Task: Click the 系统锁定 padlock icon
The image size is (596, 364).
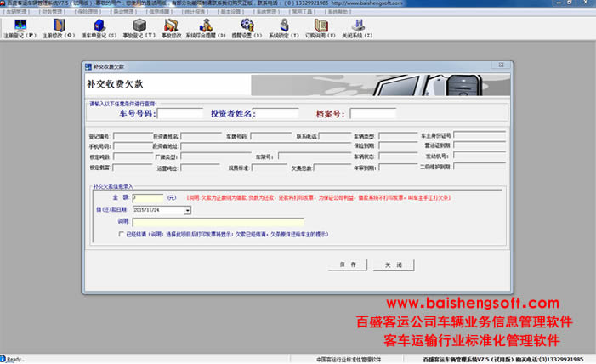Action: pyautogui.click(x=284, y=26)
